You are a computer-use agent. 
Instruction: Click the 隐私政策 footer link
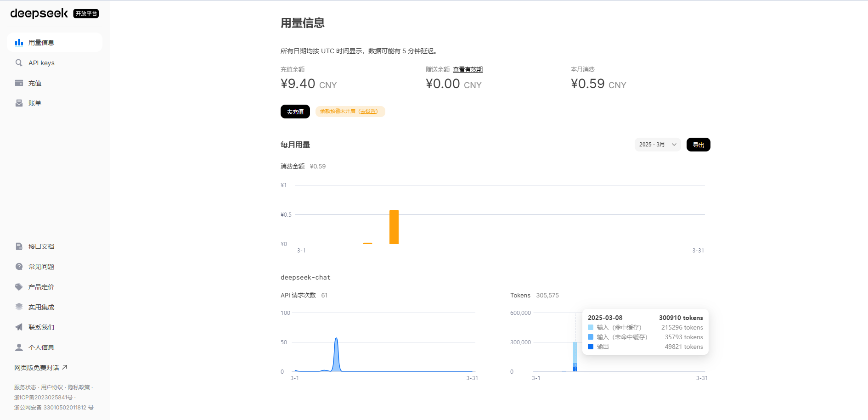(x=79, y=387)
